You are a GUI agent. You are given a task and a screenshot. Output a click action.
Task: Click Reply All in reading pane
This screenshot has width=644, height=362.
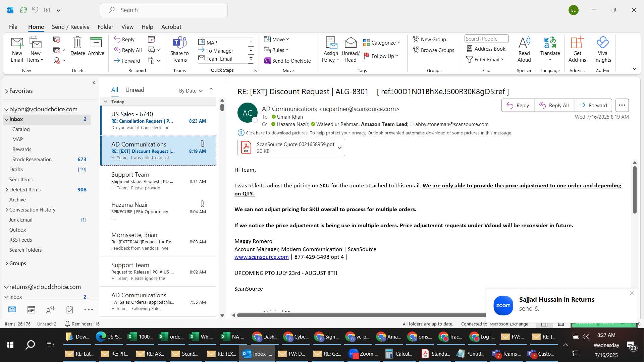pyautogui.click(x=554, y=105)
